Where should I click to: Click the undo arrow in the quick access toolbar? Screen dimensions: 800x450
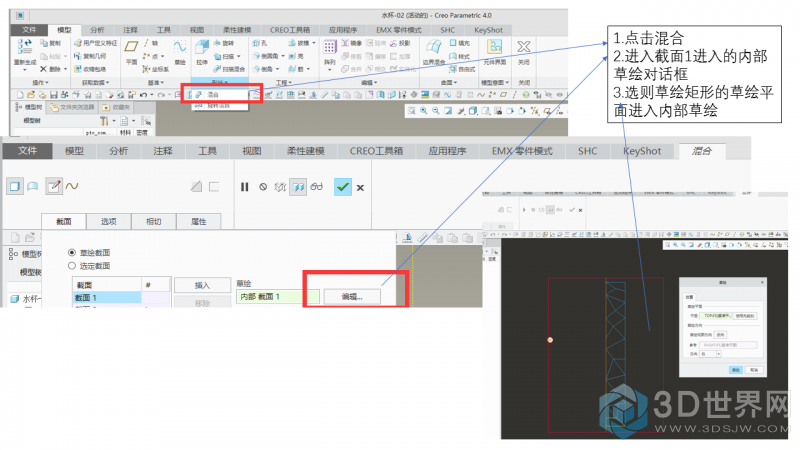[x=143, y=95]
